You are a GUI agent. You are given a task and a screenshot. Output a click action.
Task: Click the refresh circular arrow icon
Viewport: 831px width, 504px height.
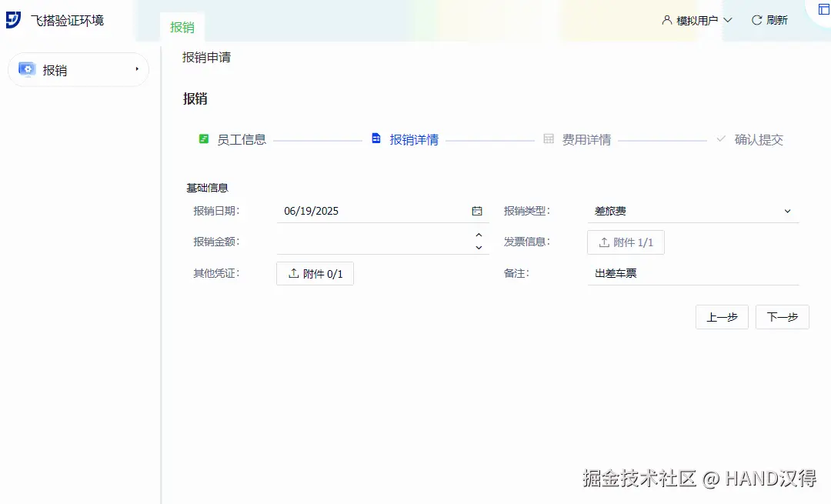click(x=757, y=20)
